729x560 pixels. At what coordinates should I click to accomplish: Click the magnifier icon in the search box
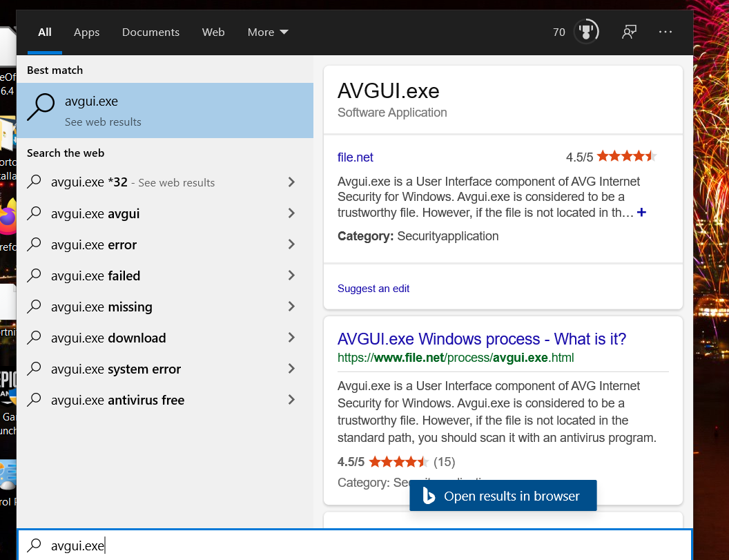point(34,545)
